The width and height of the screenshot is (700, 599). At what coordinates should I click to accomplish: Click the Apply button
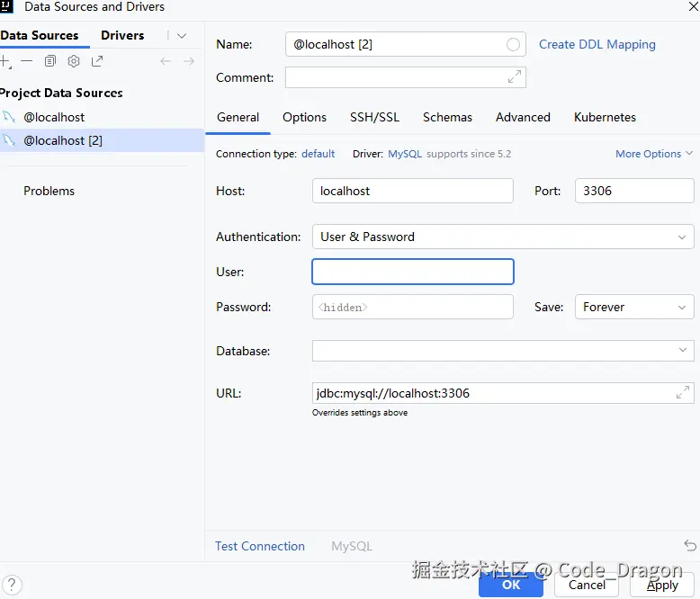point(662,585)
